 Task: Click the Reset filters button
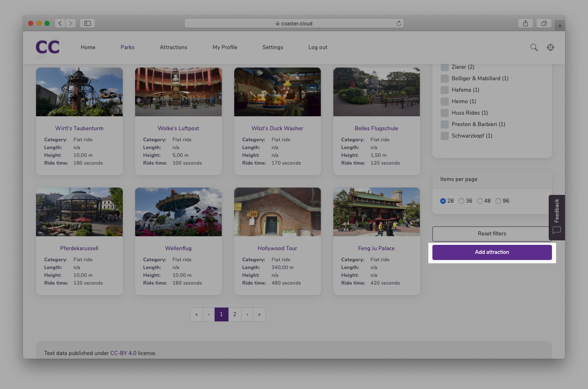(492, 234)
